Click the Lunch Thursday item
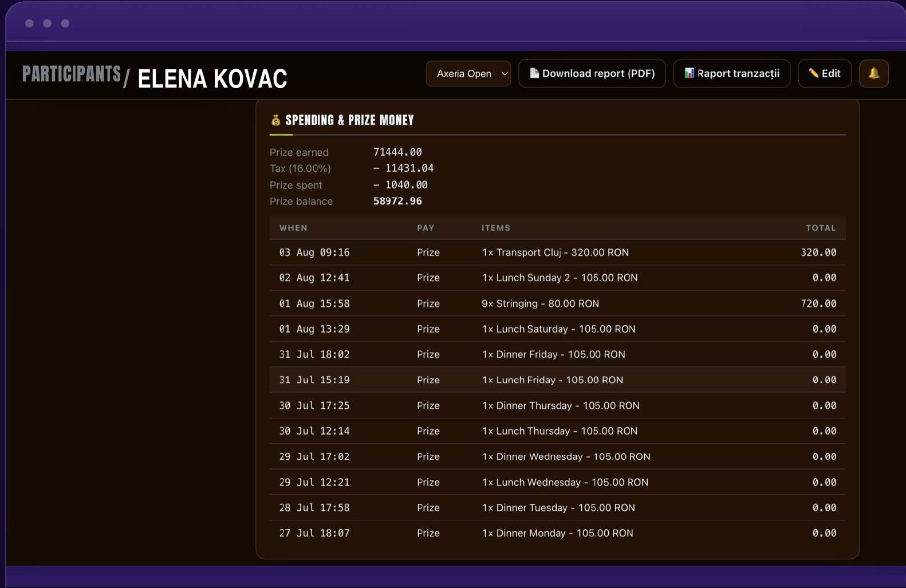906x588 pixels. (x=560, y=431)
